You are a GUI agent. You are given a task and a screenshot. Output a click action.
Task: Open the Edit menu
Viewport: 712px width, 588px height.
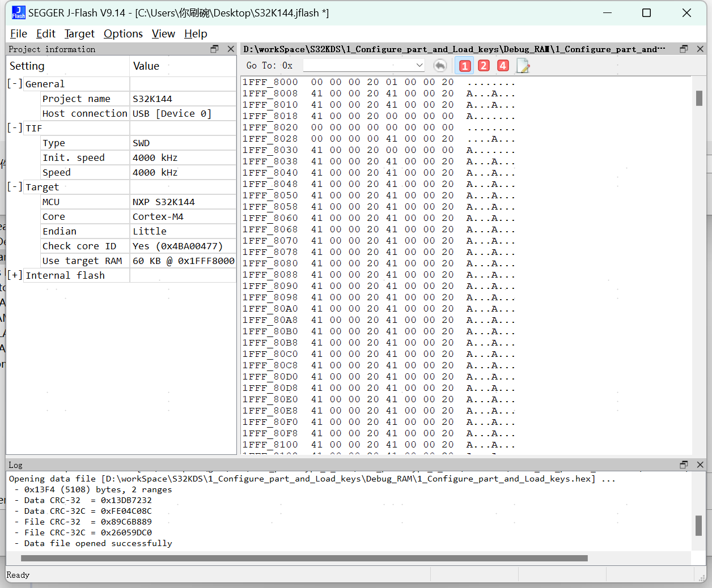tap(46, 34)
